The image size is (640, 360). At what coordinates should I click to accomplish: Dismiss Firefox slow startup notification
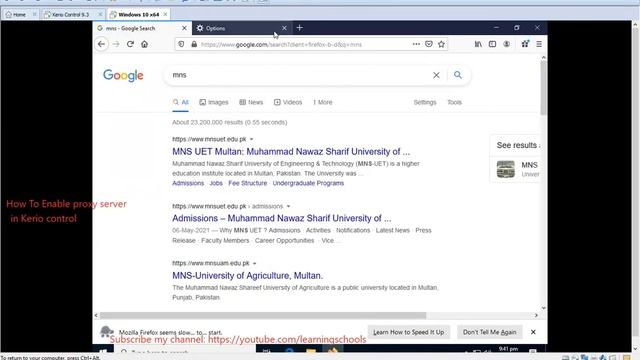point(533,332)
